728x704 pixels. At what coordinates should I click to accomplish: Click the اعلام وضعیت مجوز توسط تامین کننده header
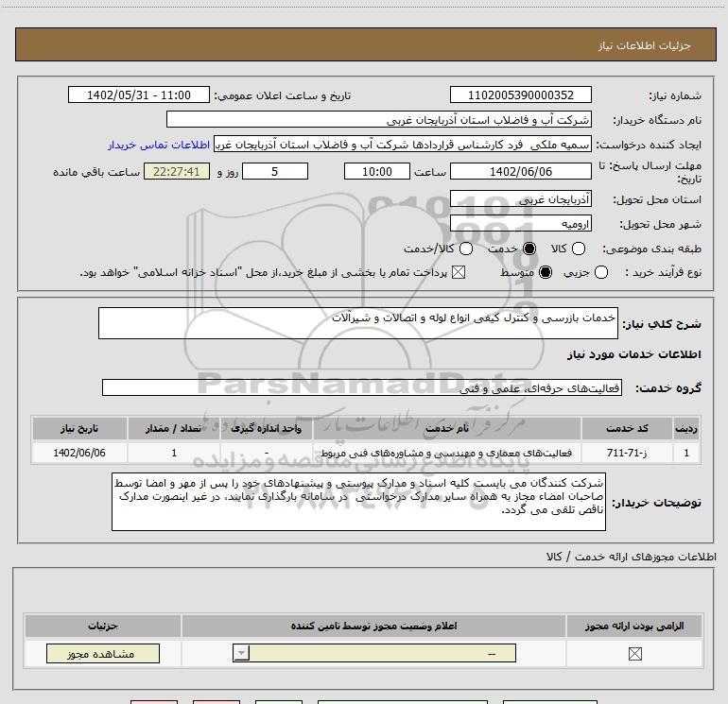tap(373, 626)
